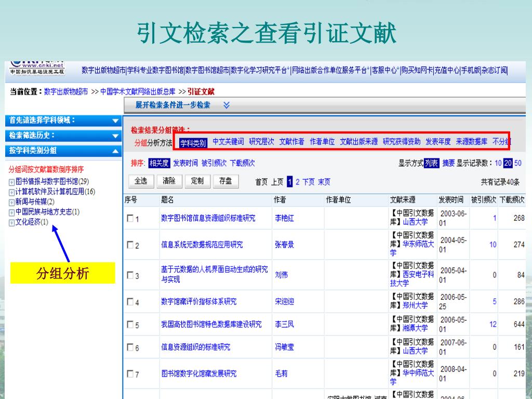Group results by 发表年度
The width and height of the screenshot is (532, 399).
click(x=438, y=142)
